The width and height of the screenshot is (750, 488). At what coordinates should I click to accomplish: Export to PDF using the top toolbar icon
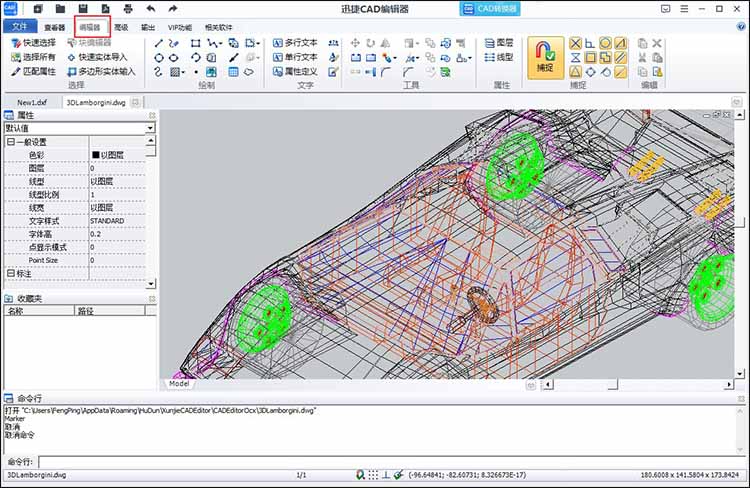coord(105,8)
